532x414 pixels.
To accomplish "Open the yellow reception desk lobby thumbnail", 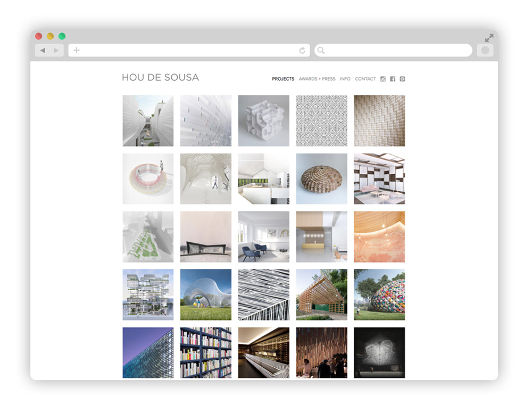I will click(x=322, y=236).
